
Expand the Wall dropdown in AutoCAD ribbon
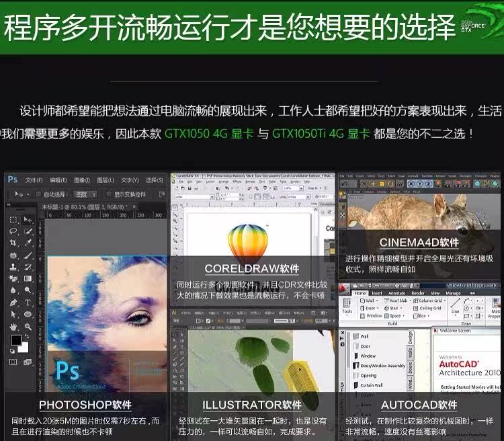tap(377, 300)
